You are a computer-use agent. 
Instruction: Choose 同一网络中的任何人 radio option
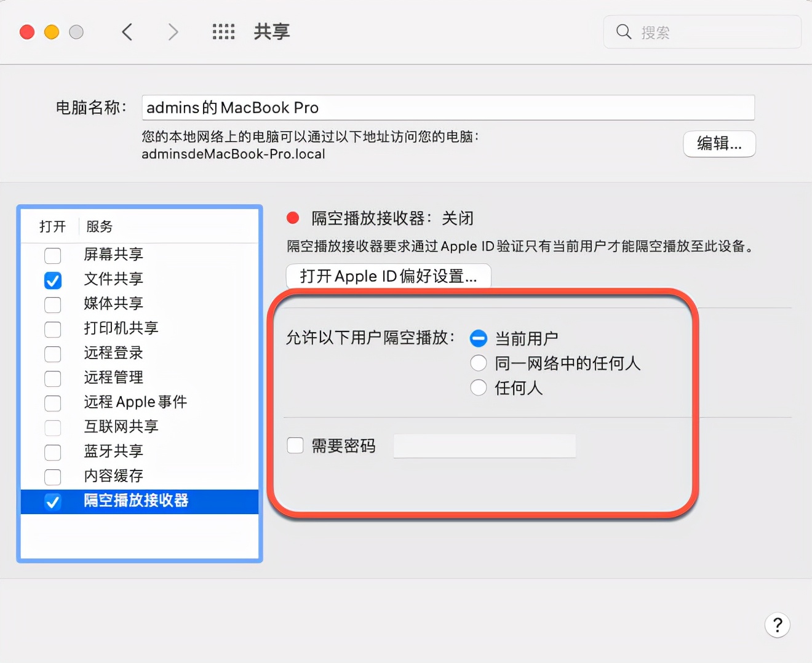click(x=479, y=363)
